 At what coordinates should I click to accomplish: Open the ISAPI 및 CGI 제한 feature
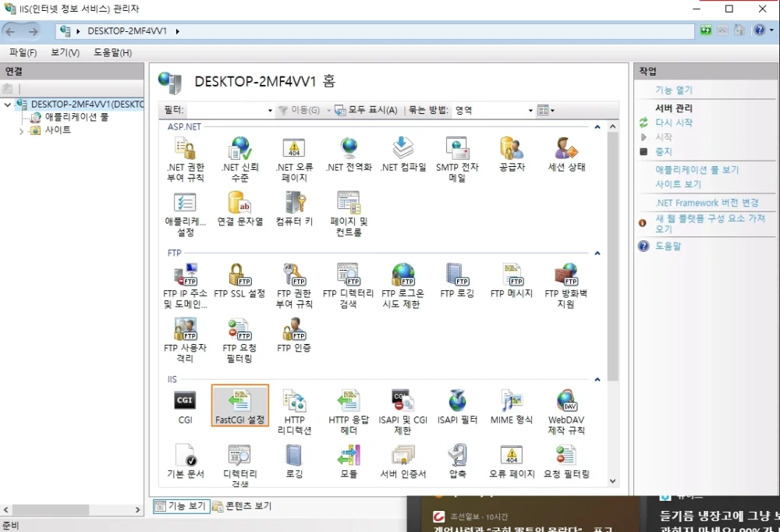403,412
